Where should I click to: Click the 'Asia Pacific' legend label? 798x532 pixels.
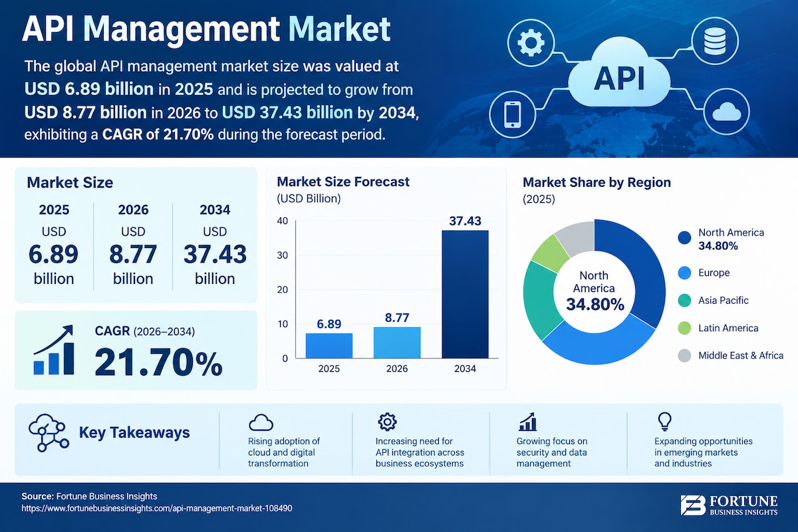[x=724, y=301]
